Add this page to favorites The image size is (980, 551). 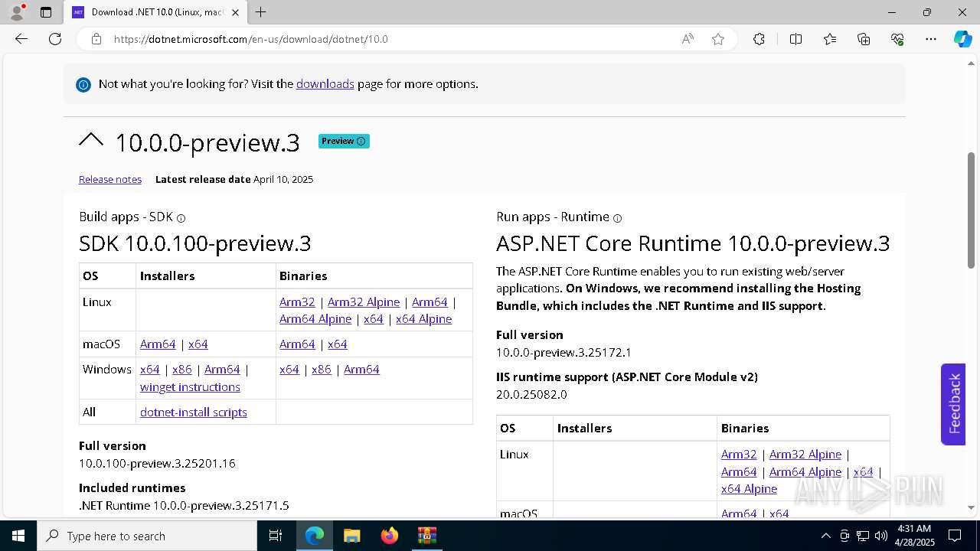718,39
